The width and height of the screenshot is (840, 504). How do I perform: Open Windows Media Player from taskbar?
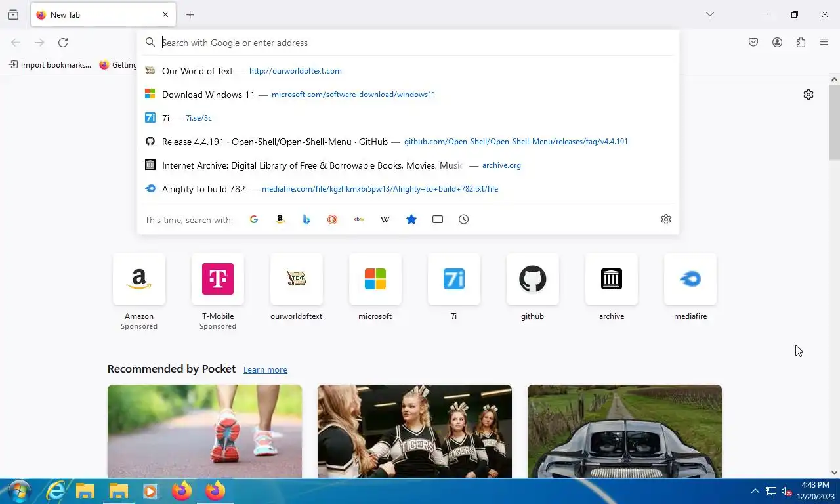(x=151, y=491)
